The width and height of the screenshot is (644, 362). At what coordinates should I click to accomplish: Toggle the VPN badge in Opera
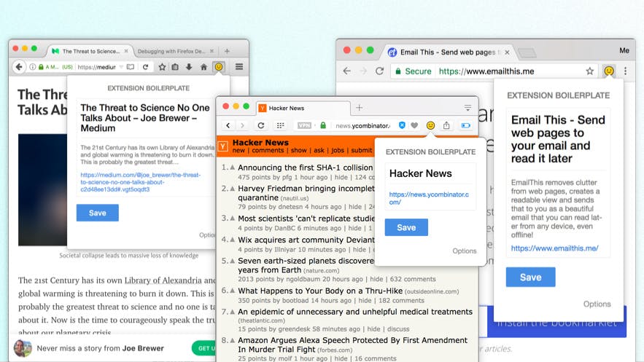[x=304, y=125]
